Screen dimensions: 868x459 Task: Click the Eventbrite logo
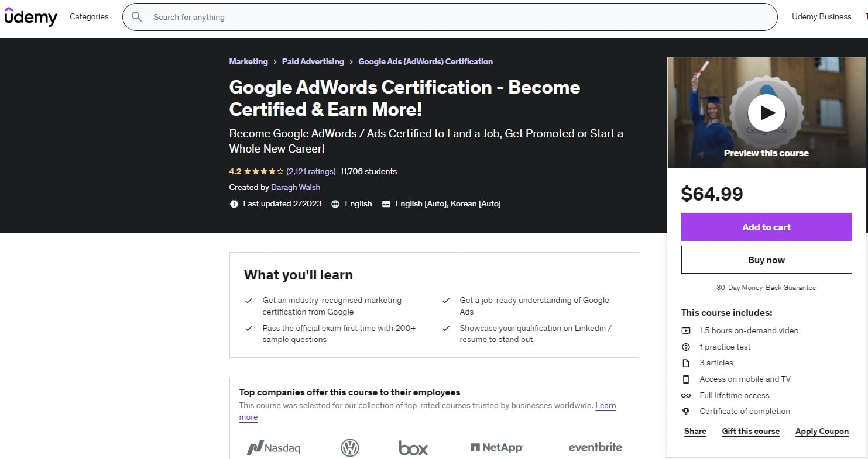pyautogui.click(x=595, y=447)
